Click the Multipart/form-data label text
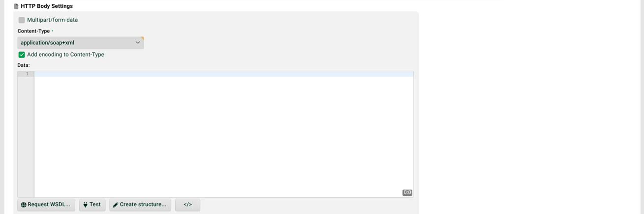The image size is (644, 214). pyautogui.click(x=53, y=20)
